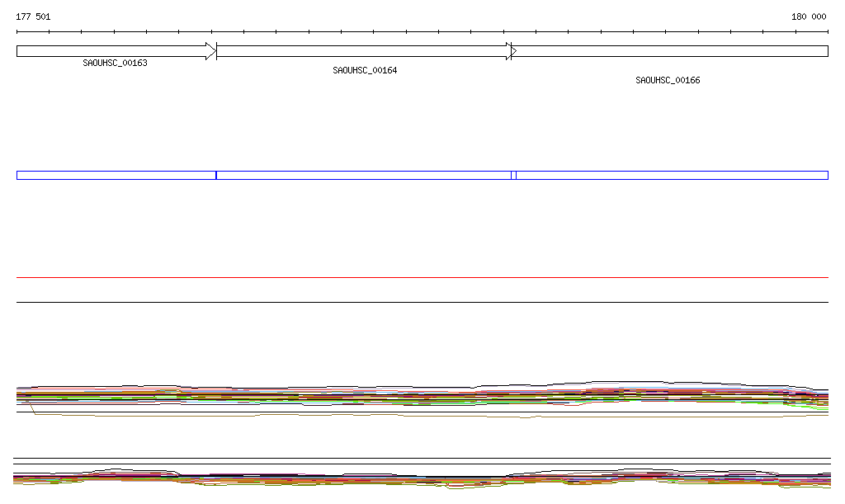Click the SAOUHSC_00166 text label

(668, 81)
